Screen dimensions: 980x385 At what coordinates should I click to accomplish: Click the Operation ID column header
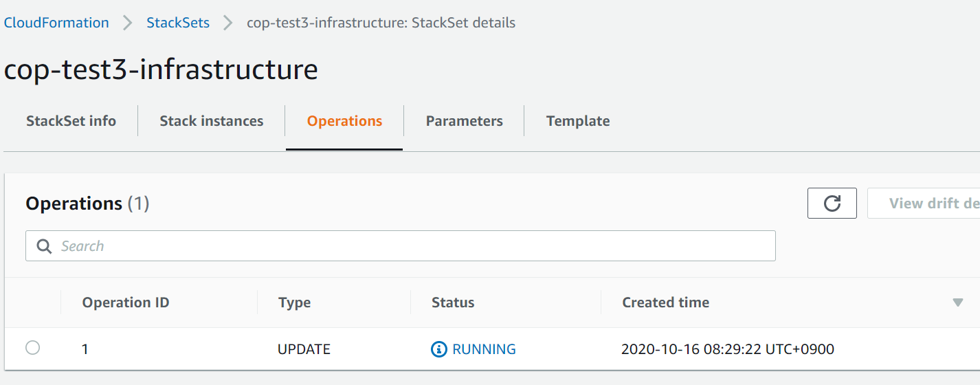[x=126, y=302]
